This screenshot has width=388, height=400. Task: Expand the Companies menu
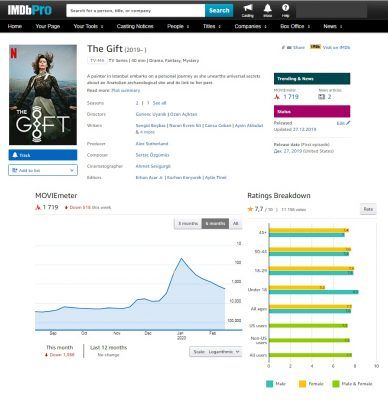[x=250, y=26]
